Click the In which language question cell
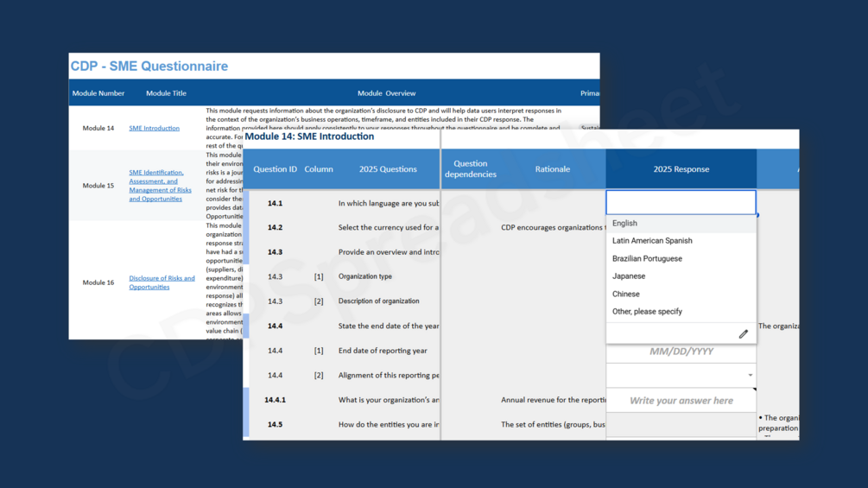 388,203
